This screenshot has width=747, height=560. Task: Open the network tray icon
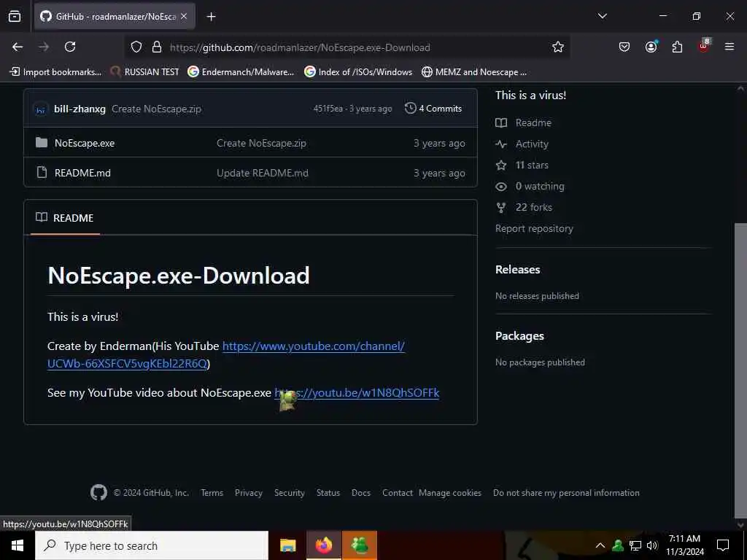click(635, 545)
